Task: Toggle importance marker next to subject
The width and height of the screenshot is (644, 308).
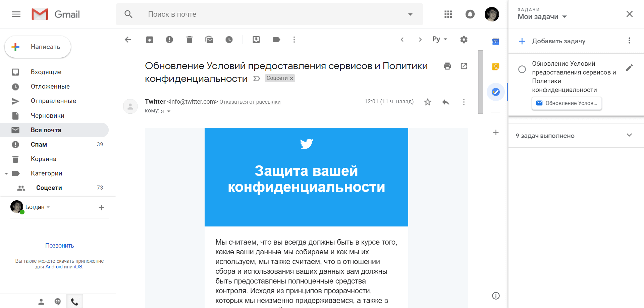Action: click(257, 79)
